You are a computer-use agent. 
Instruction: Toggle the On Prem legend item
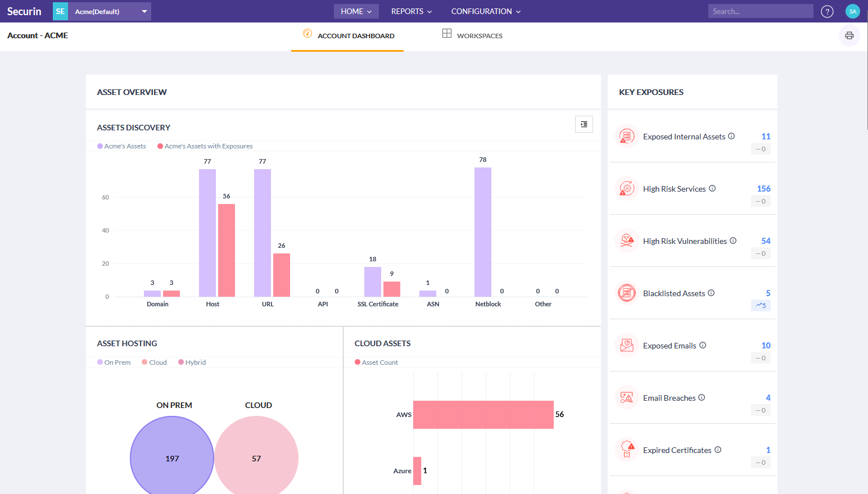(x=114, y=362)
